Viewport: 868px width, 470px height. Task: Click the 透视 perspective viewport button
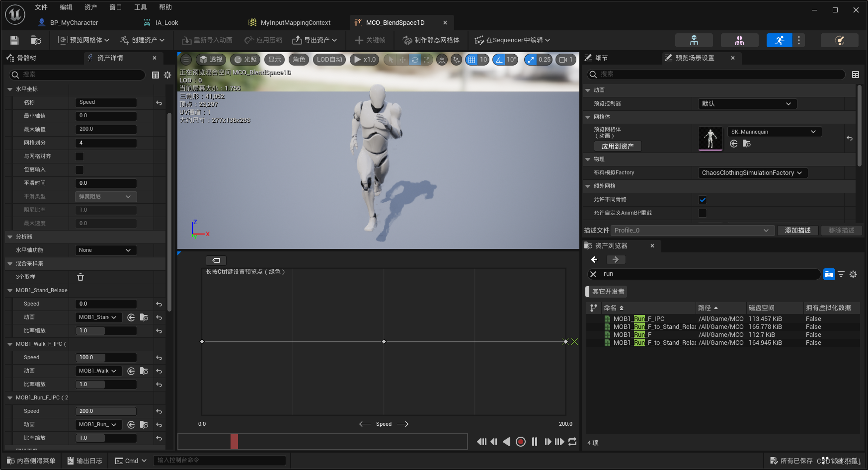click(211, 60)
